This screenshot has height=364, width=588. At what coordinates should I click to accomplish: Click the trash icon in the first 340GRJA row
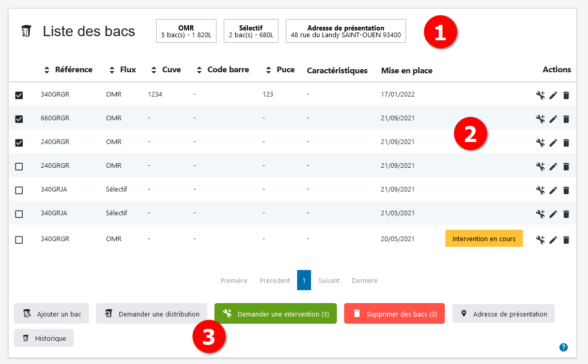point(566,190)
